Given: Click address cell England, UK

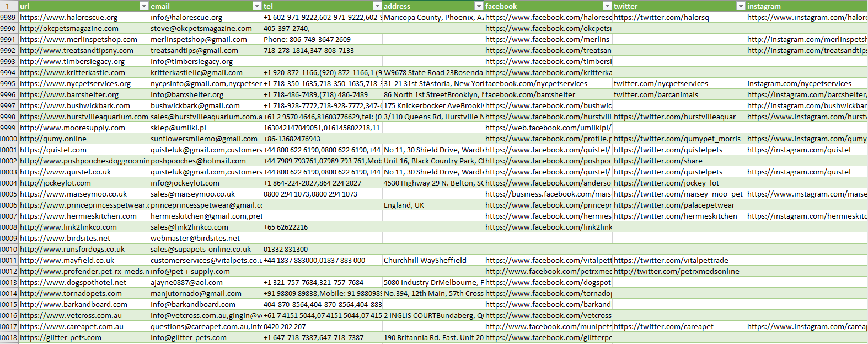Looking at the screenshot, I should 433,205.
